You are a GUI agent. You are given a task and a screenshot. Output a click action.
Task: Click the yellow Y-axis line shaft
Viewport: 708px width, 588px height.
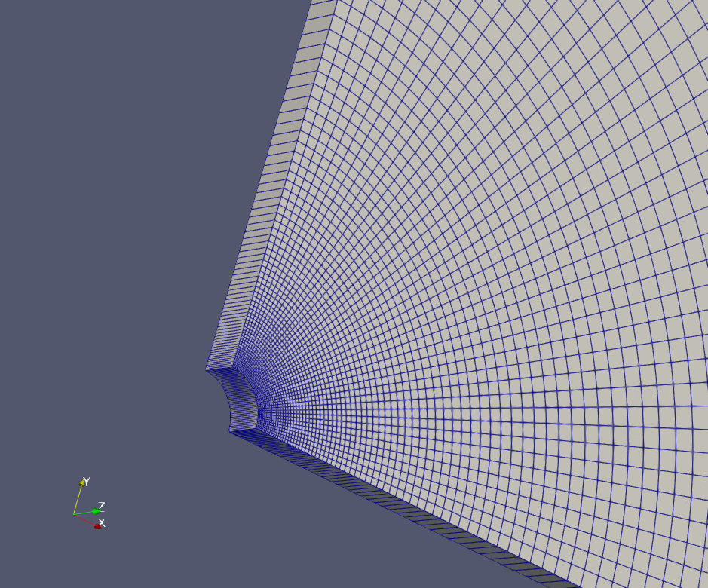pos(78,498)
